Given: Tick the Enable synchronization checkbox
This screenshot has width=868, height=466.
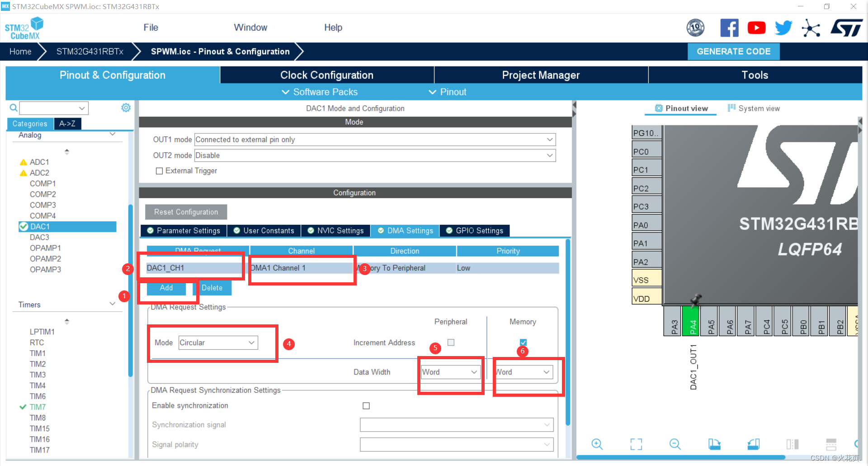Looking at the screenshot, I should click(366, 406).
